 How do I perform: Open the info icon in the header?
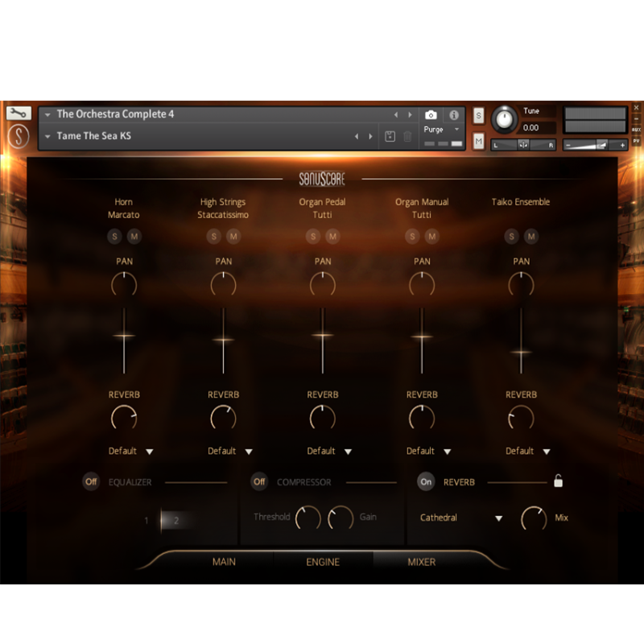[454, 115]
